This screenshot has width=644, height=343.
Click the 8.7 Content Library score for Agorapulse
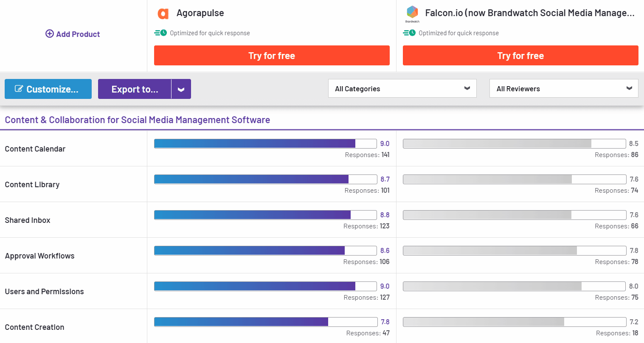[385, 179]
